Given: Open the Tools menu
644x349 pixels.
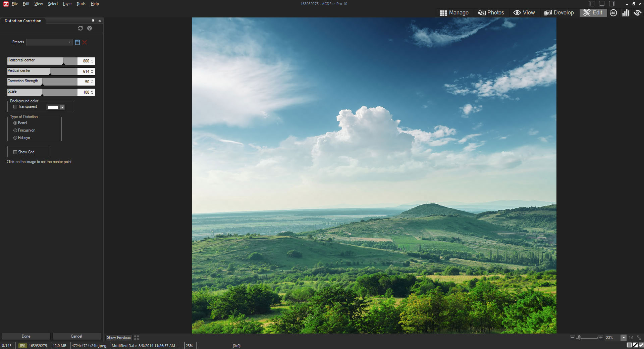Looking at the screenshot, I should [80, 4].
